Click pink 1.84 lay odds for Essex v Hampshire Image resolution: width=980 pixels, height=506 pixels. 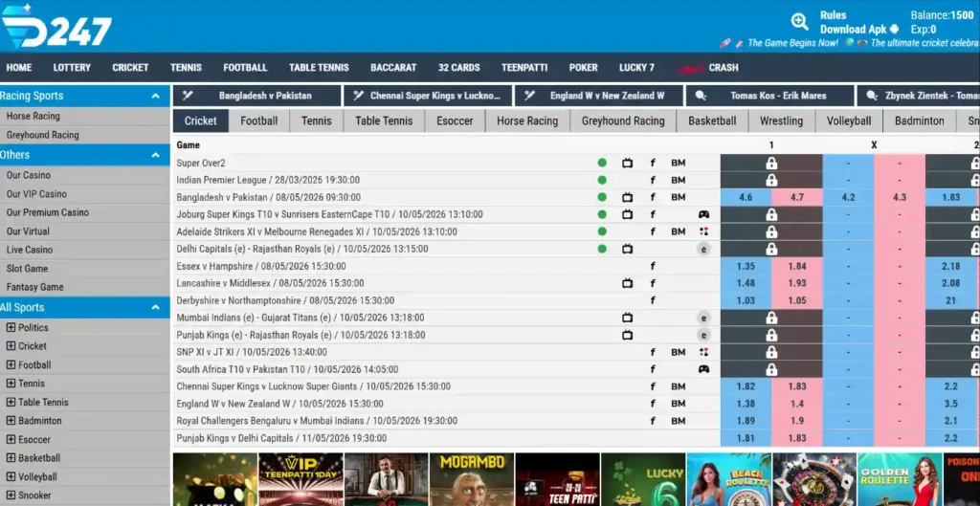coord(797,266)
